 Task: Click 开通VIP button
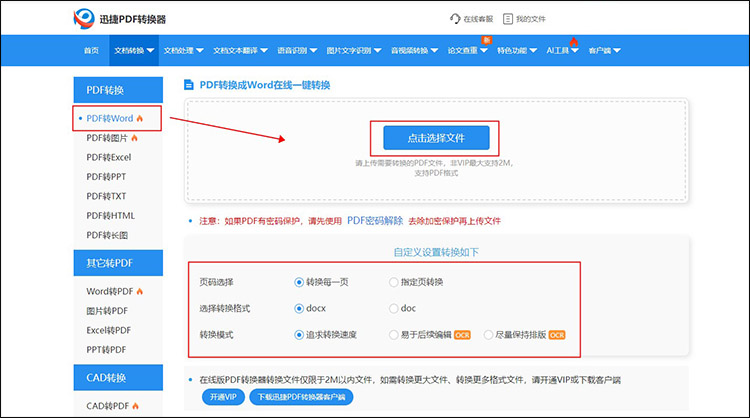223,397
